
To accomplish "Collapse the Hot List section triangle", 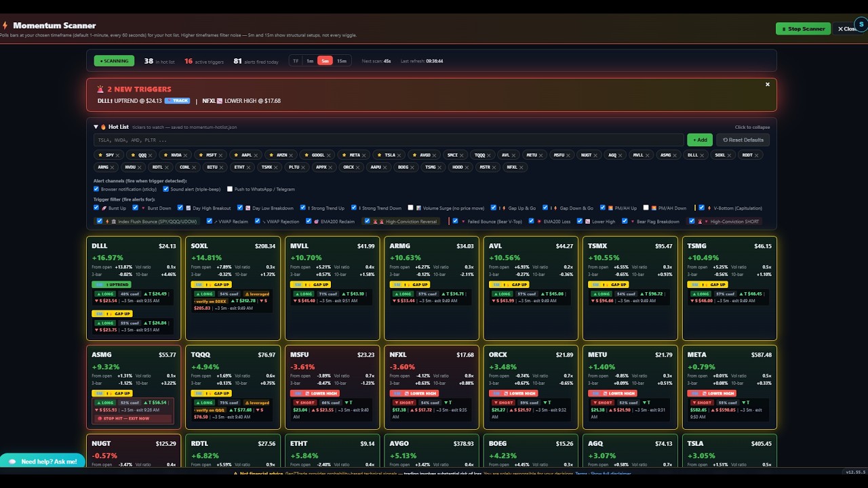I will pos(96,127).
